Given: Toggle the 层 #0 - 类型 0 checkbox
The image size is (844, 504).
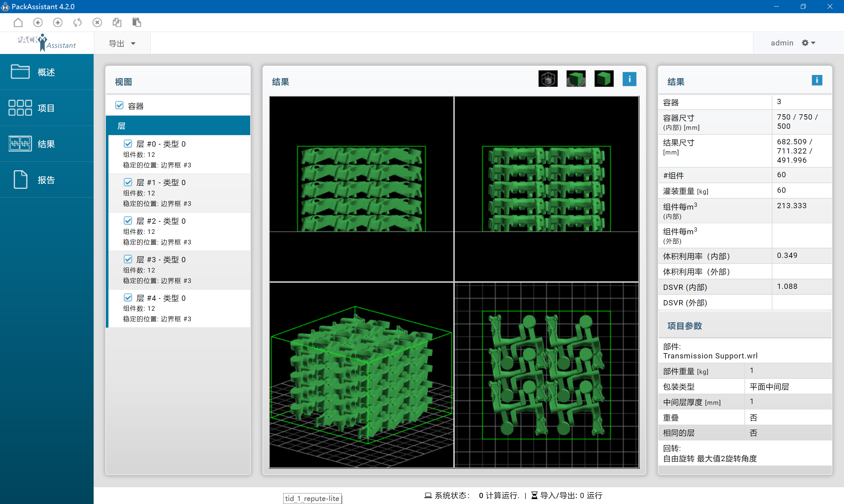Looking at the screenshot, I should pyautogui.click(x=128, y=144).
